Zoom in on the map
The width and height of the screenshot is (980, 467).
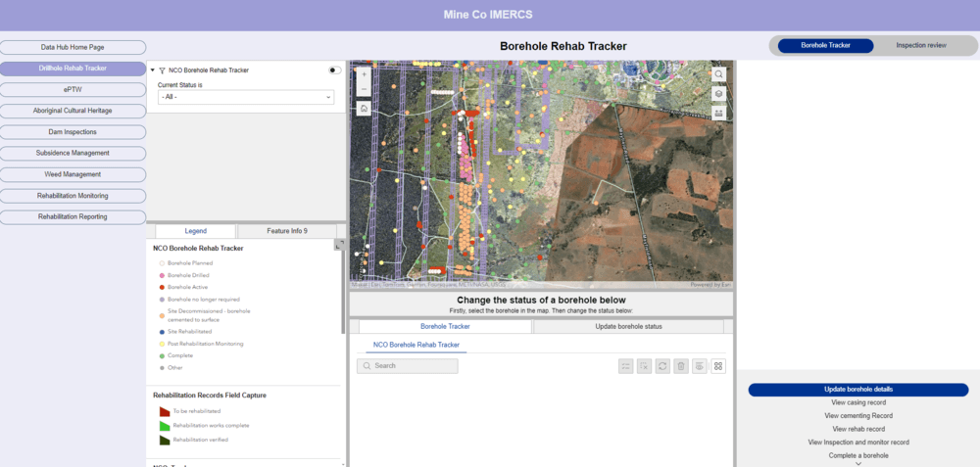pos(365,73)
